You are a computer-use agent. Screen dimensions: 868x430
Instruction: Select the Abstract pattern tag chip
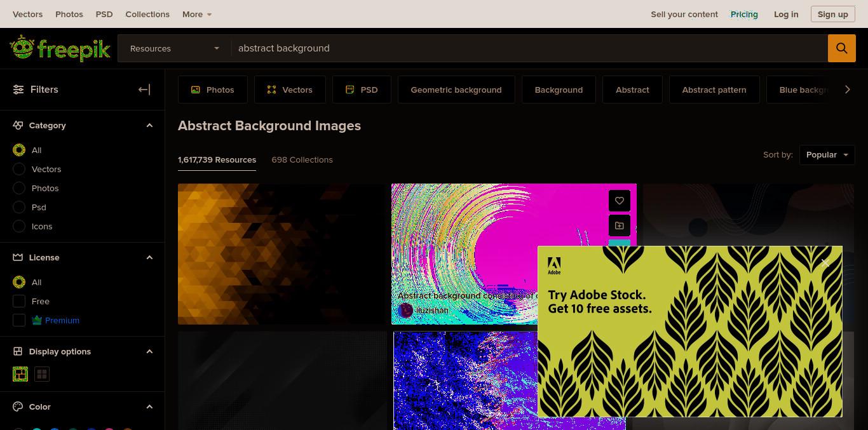coord(714,90)
